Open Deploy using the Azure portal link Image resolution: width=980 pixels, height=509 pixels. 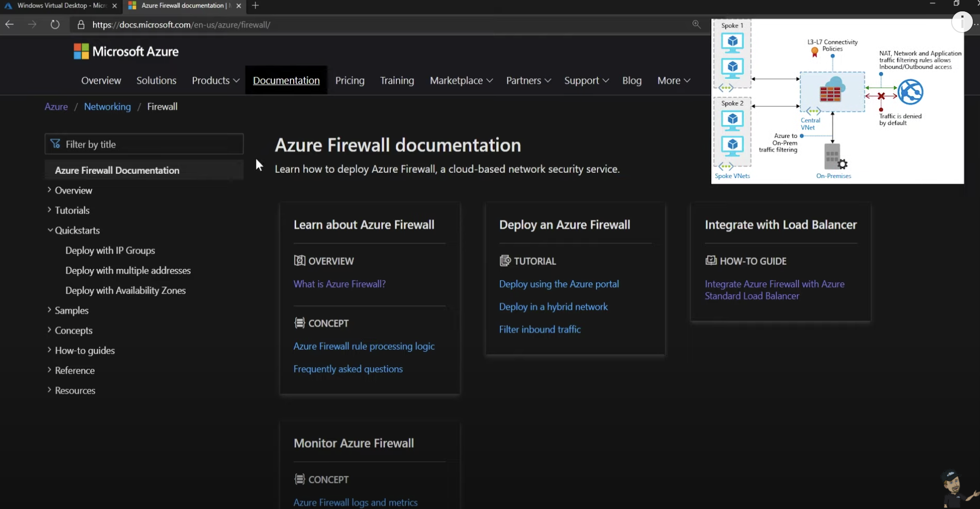click(x=559, y=284)
